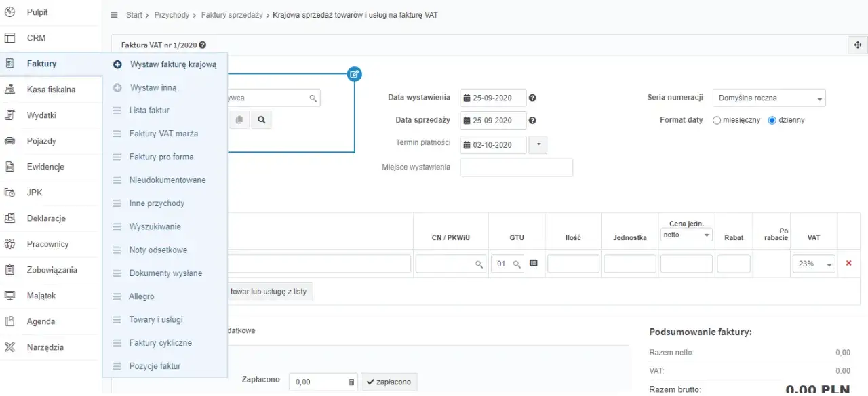Click the help icon next to Data wystawienia

pos(532,98)
